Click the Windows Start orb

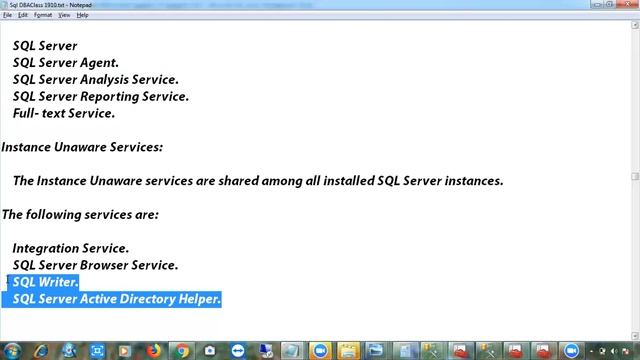[12, 351]
